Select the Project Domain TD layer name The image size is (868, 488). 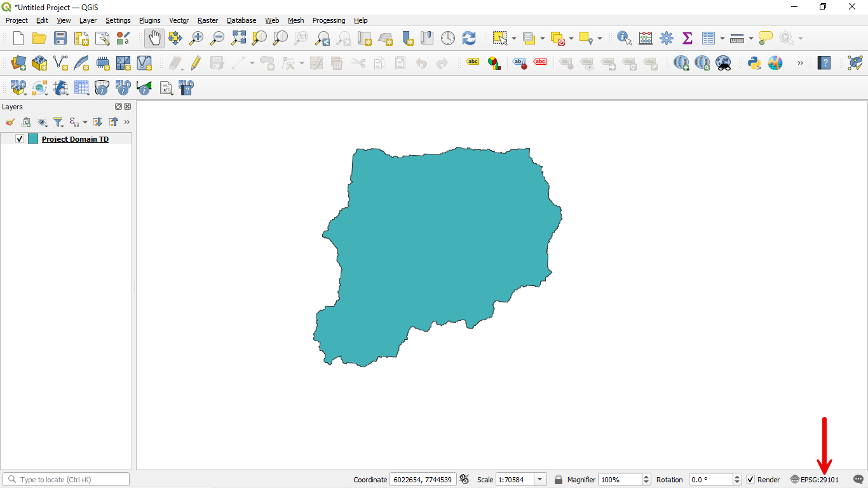(75, 139)
